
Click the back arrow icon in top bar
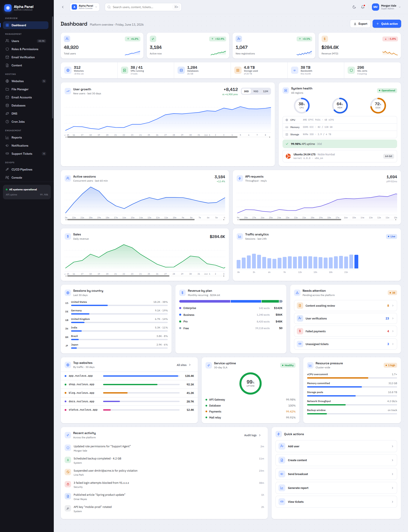[63, 7]
